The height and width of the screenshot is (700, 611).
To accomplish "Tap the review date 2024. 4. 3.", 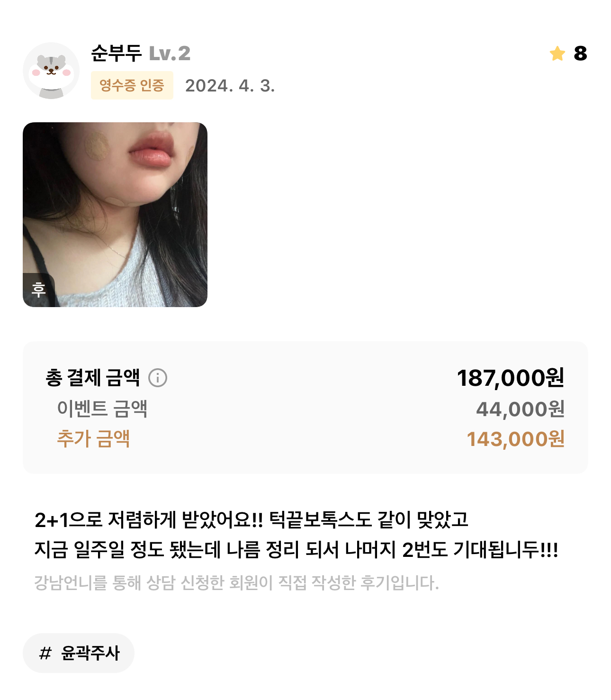I will (x=230, y=86).
